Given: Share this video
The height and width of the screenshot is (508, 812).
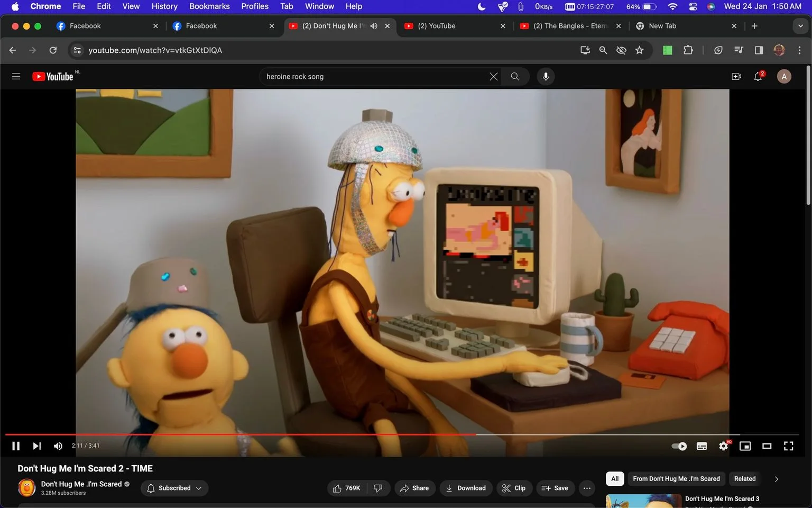Looking at the screenshot, I should pos(415,488).
